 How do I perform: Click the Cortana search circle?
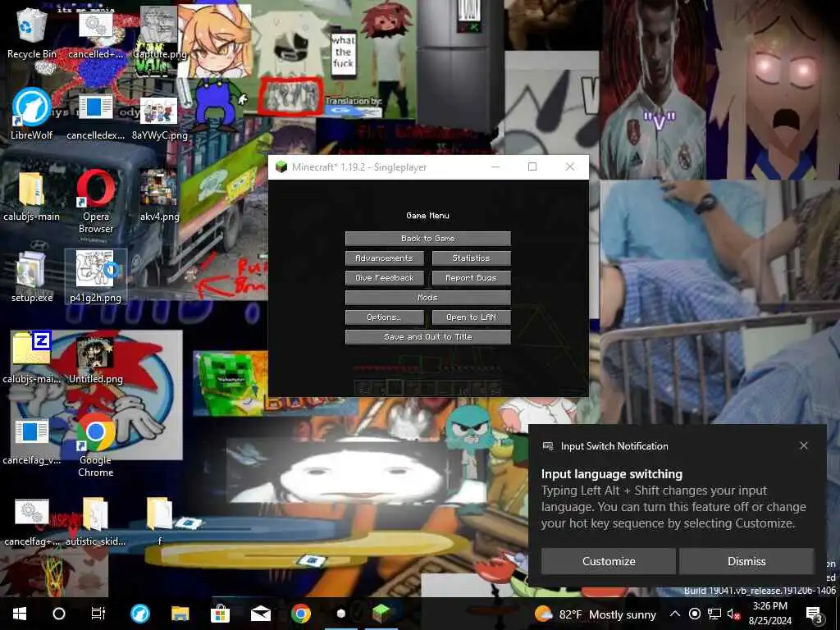tap(59, 614)
